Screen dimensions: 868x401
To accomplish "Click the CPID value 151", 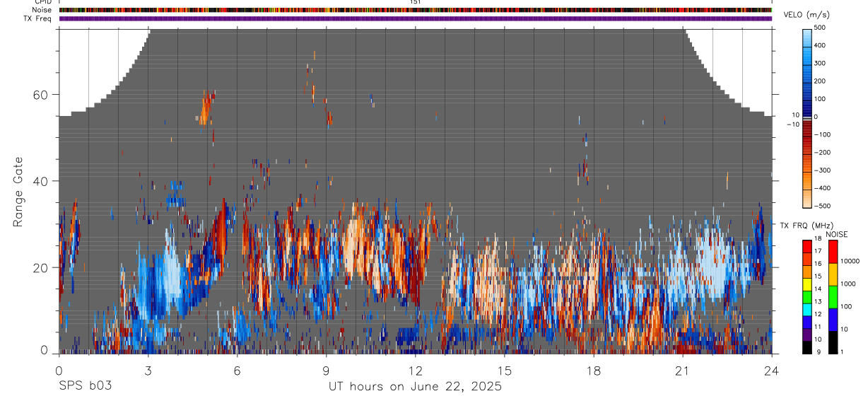I will click(x=415, y=2).
